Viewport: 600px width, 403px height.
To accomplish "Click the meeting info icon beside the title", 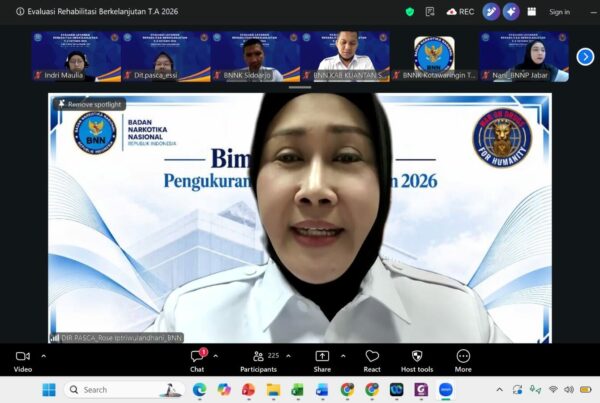I will 20,11.
